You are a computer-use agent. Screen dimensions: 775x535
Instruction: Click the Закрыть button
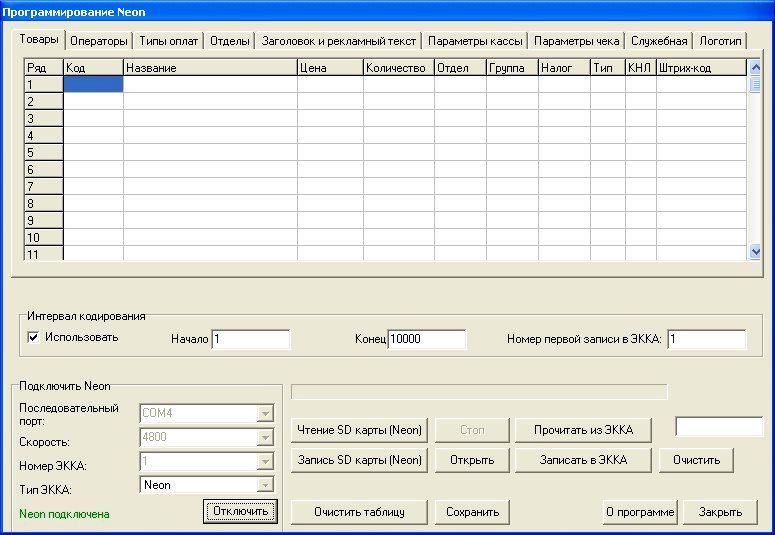pyautogui.click(x=720, y=512)
